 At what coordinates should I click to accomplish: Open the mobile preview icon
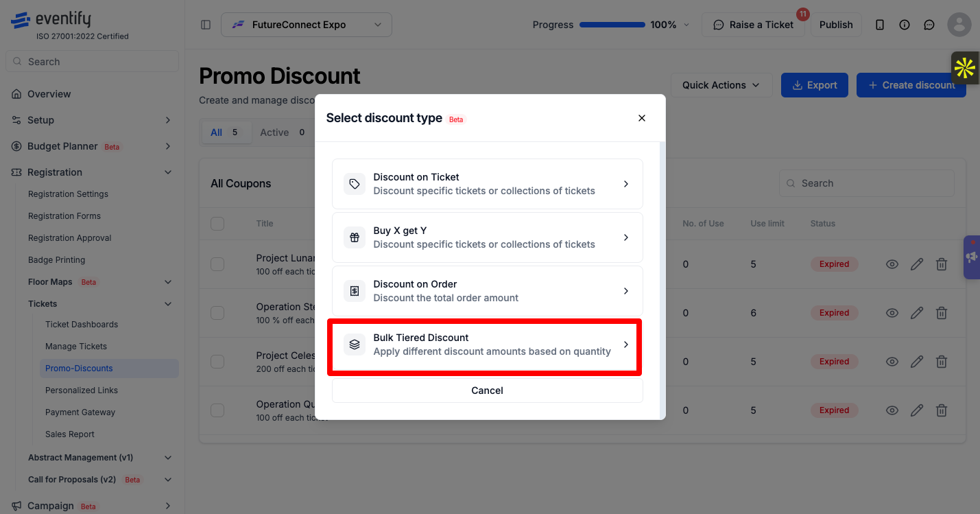point(880,25)
